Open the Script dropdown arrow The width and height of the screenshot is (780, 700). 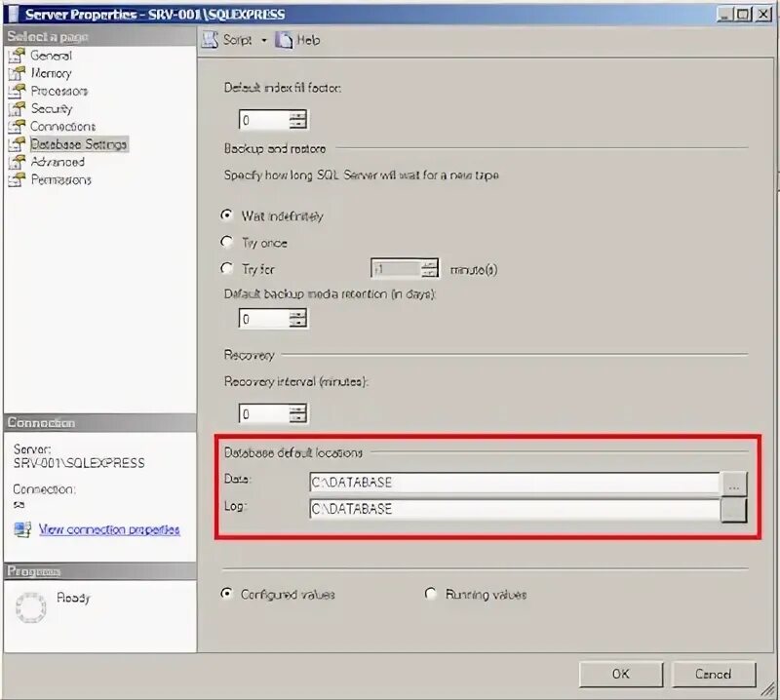tap(264, 40)
